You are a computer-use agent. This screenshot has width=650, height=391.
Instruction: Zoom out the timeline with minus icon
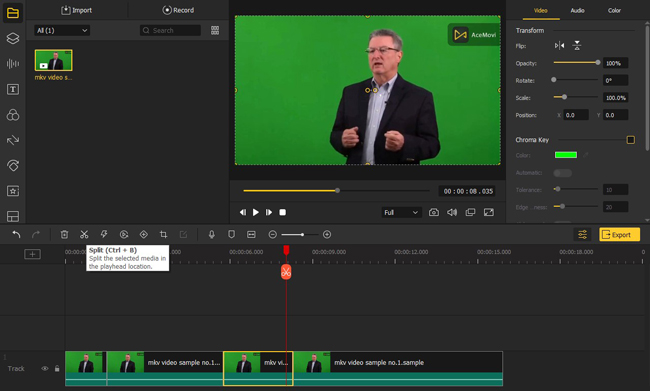[x=272, y=234]
